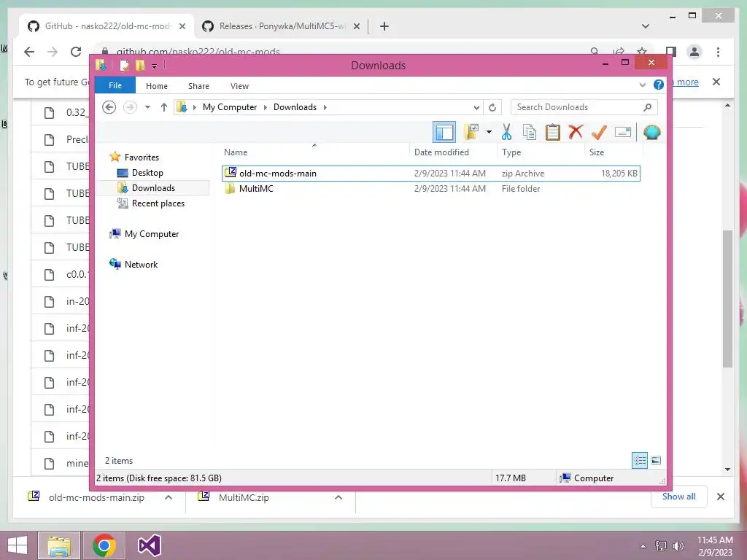Bookmark this page with the star

(x=642, y=51)
